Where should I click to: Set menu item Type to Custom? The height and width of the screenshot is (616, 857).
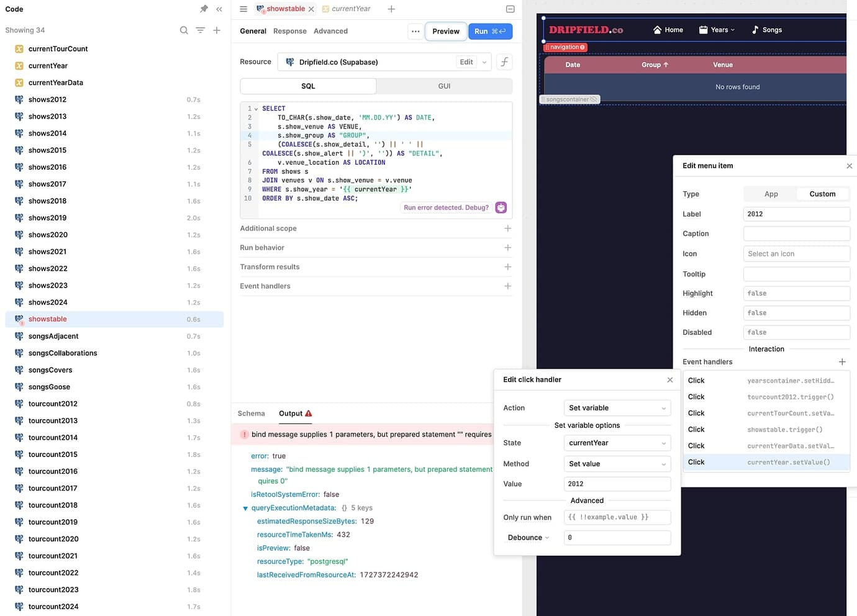[822, 194]
